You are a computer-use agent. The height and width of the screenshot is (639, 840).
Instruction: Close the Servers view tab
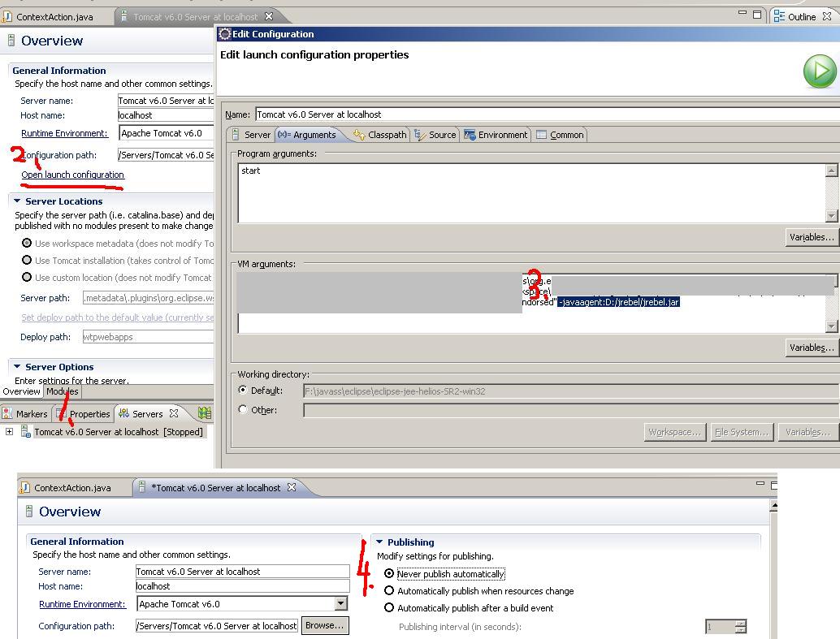(x=174, y=413)
